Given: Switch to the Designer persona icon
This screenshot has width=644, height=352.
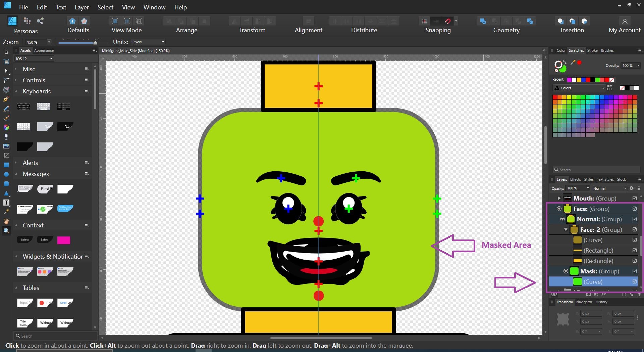Looking at the screenshot, I should [x=12, y=21].
